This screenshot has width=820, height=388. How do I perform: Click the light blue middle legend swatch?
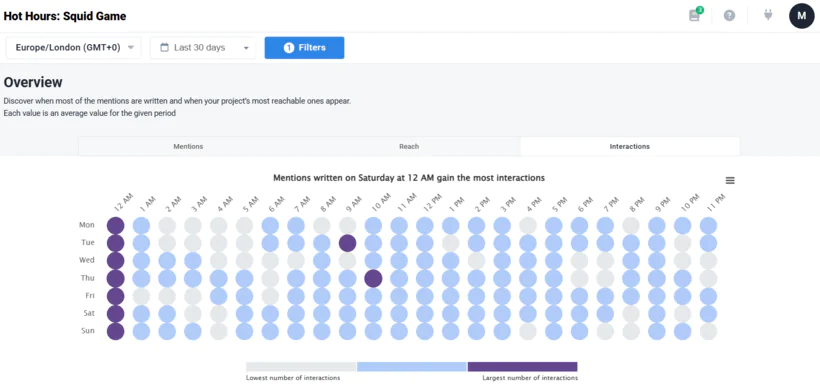[x=412, y=367]
